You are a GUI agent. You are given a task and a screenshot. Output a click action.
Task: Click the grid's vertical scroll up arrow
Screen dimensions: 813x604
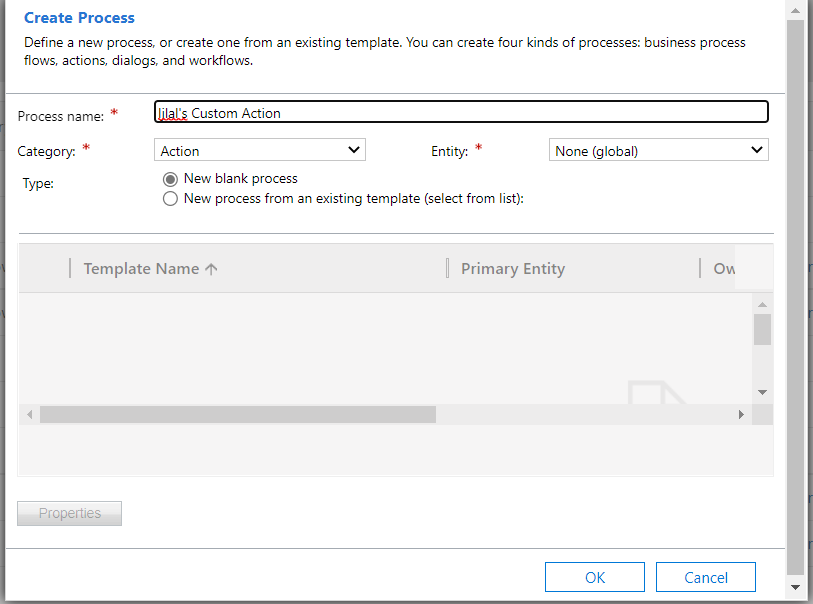(x=762, y=304)
